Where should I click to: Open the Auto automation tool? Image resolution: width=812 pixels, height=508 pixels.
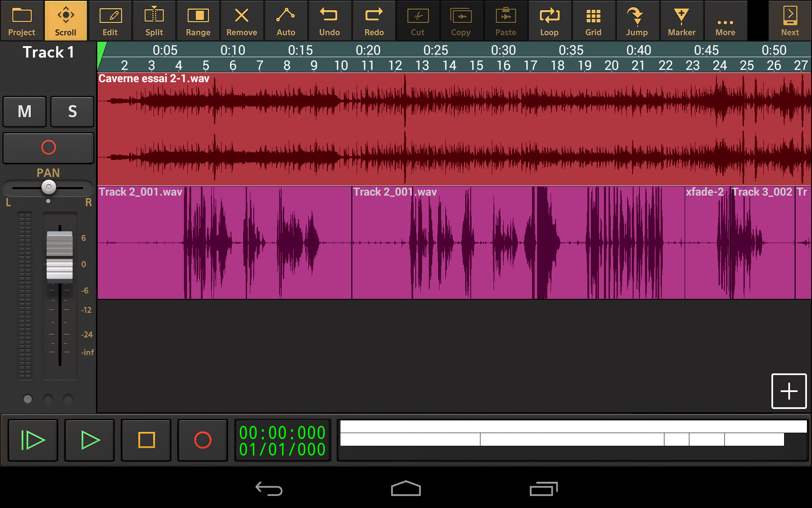pos(285,21)
